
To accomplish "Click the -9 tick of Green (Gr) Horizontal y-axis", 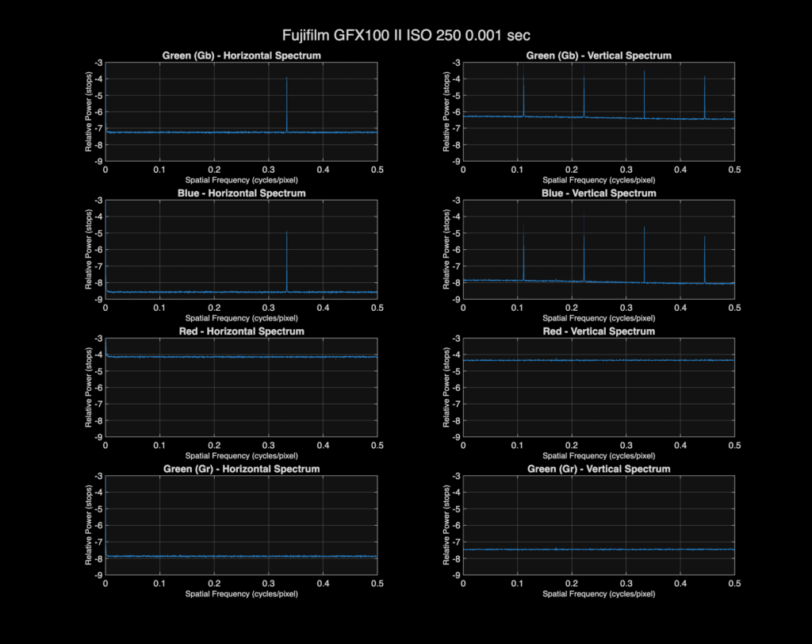I will pyautogui.click(x=98, y=574).
